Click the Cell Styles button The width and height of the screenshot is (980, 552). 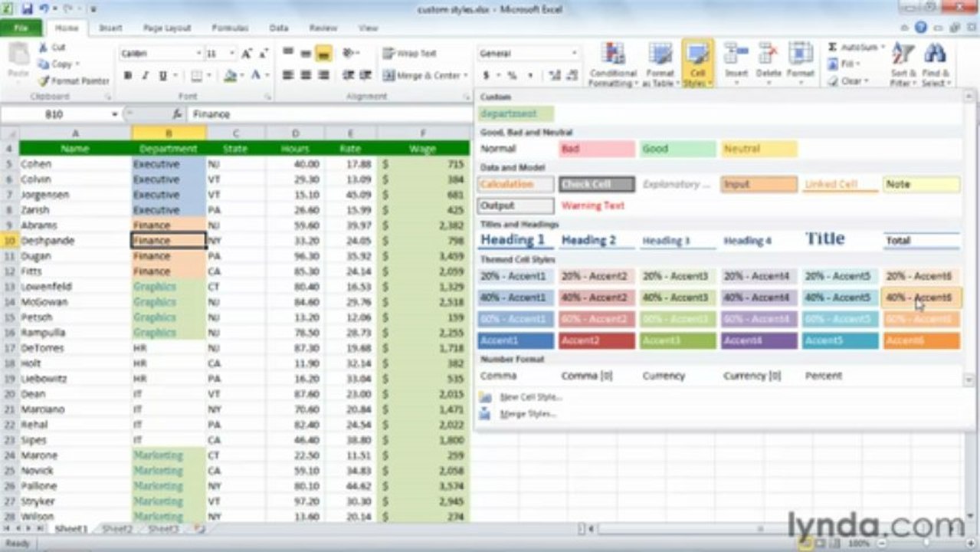click(x=697, y=64)
